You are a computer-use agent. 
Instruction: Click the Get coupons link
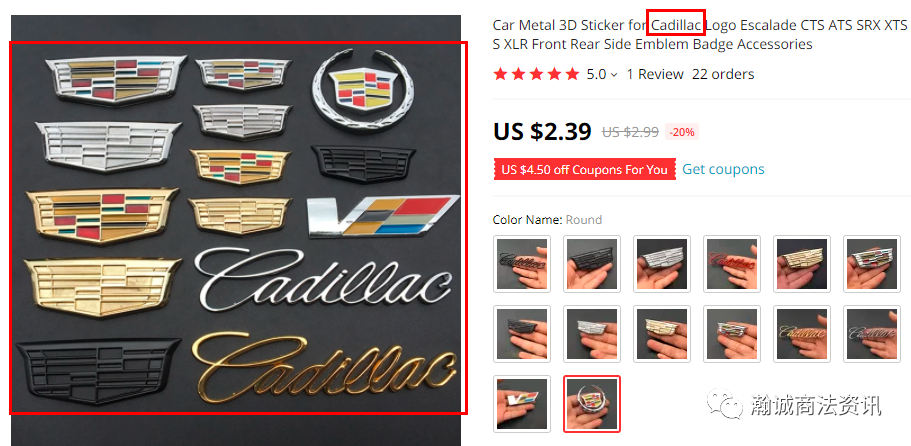click(x=723, y=170)
